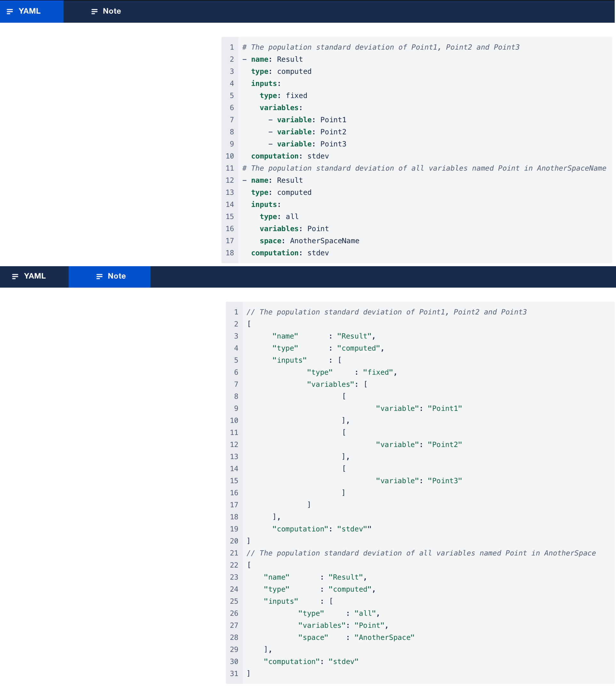
Task: Click the lines icon on bottom Note tab
Action: (99, 277)
